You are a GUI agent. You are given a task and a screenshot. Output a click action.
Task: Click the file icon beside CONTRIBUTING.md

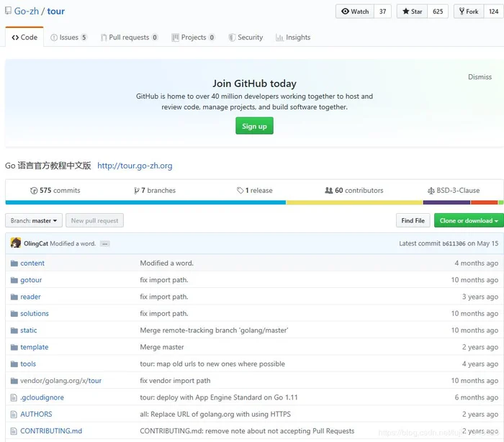coord(14,431)
